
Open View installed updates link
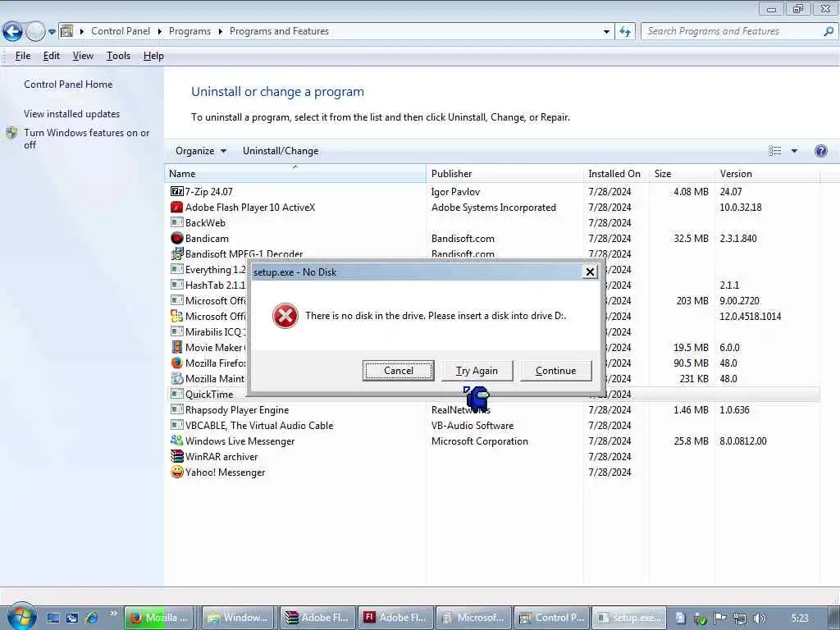(72, 113)
